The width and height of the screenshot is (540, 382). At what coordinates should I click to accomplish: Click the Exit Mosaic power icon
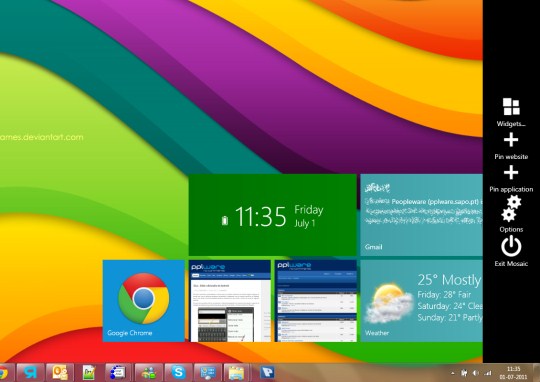coord(511,246)
